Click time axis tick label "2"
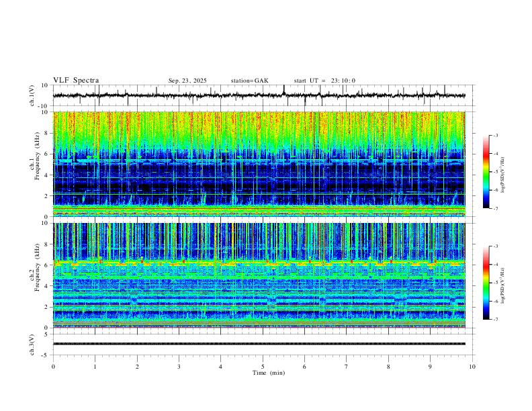This screenshot has width=532, height=411. (137, 367)
